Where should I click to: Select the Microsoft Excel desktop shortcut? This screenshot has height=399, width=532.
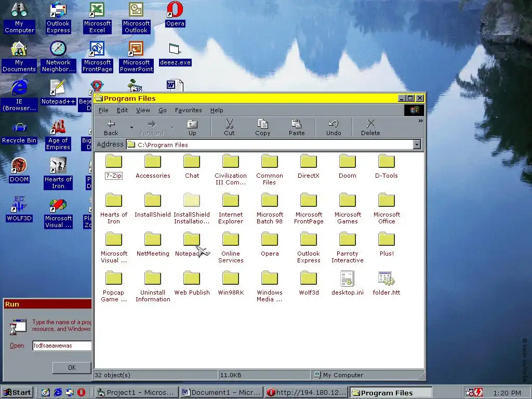(97, 18)
